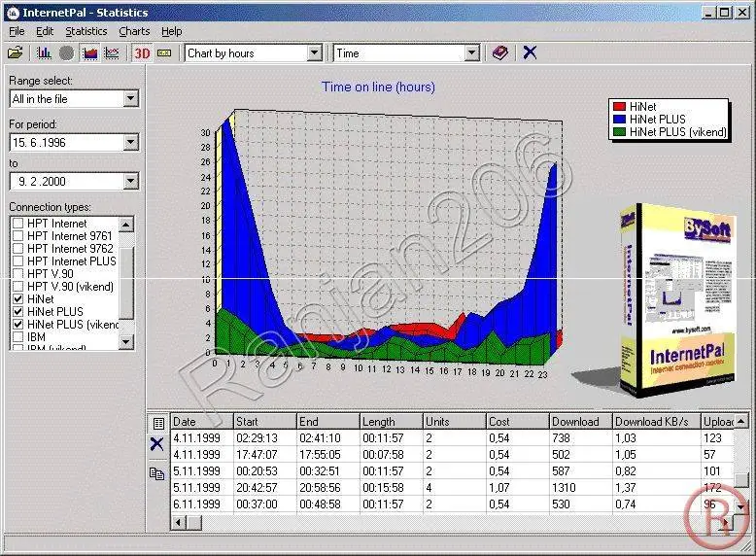The image size is (756, 556).
Task: Click the Units column header
Action: (455, 422)
